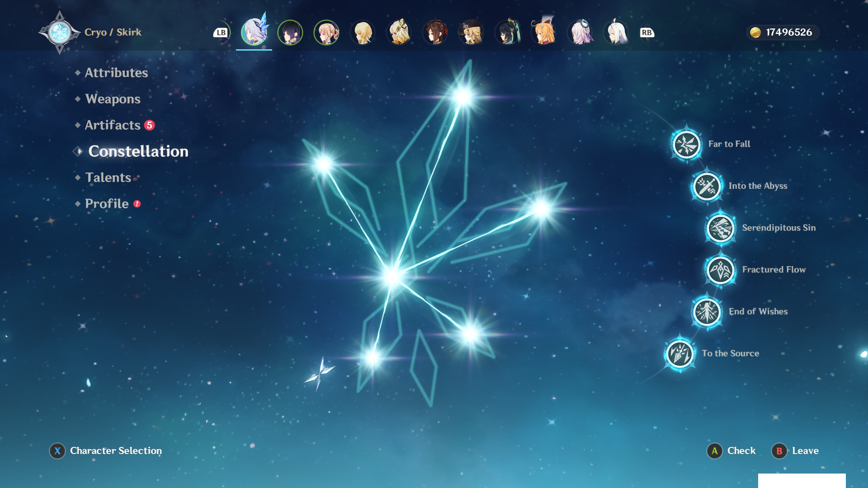868x488 pixels.
Task: Go to next character with RB
Action: 647,33
